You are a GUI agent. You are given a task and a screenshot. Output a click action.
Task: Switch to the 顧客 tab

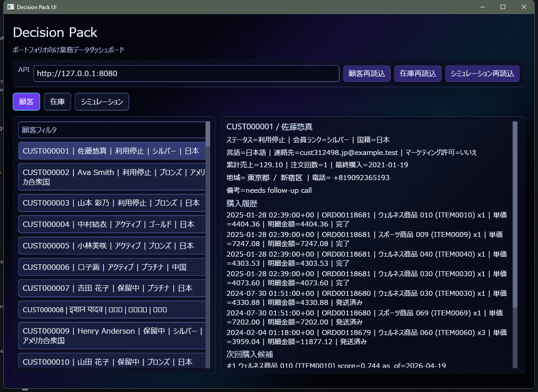click(26, 102)
